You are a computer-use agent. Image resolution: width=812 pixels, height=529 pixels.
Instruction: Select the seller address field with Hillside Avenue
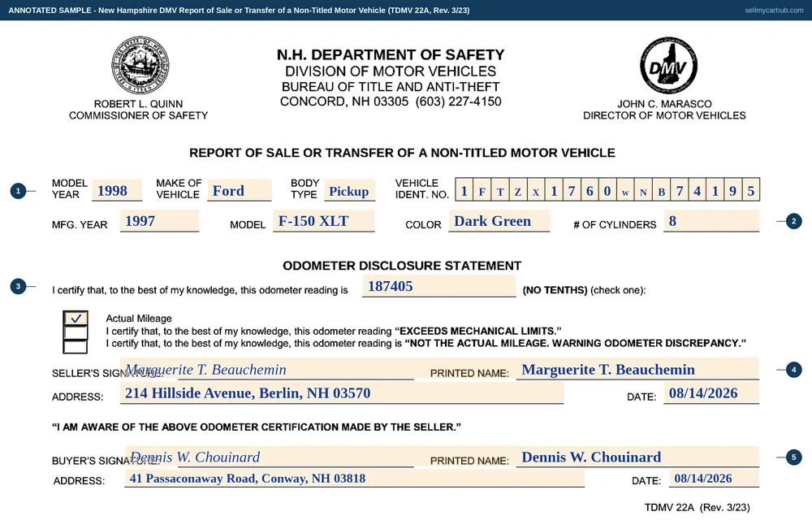(x=342, y=392)
